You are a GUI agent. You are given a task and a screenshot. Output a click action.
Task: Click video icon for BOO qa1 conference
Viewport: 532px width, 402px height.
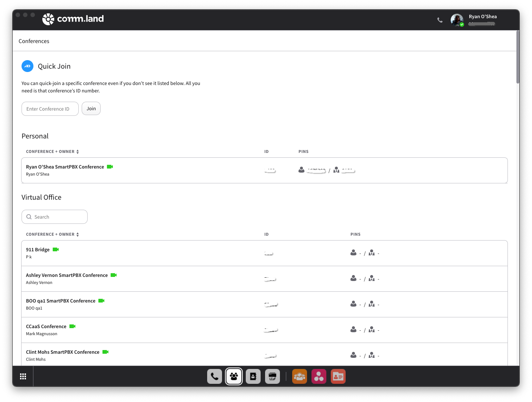click(x=101, y=301)
